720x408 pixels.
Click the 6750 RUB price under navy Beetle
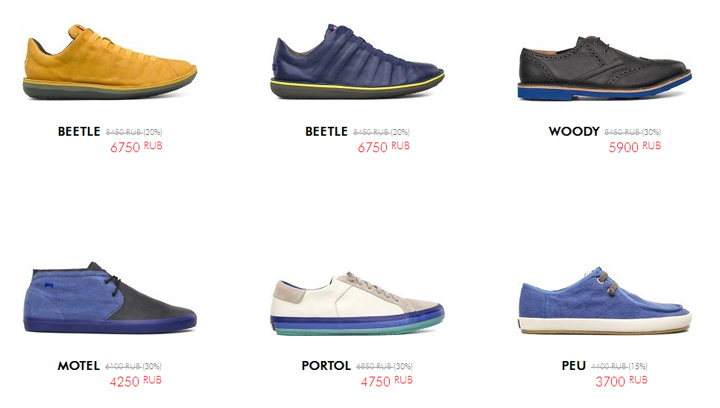pyautogui.click(x=383, y=147)
